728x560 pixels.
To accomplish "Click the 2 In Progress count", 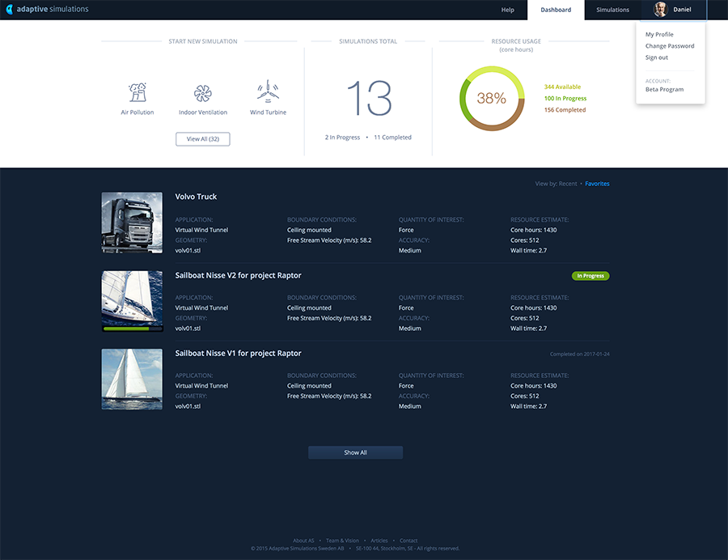I will [x=342, y=138].
